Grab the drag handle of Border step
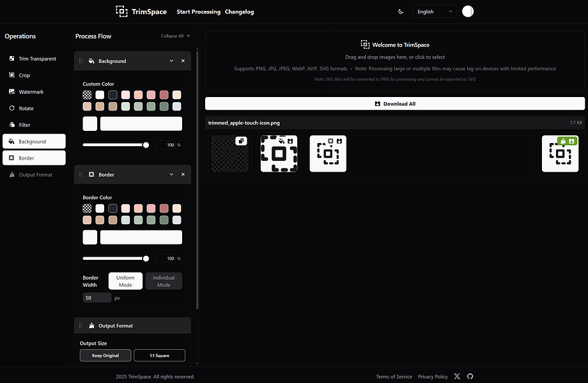 click(x=81, y=174)
